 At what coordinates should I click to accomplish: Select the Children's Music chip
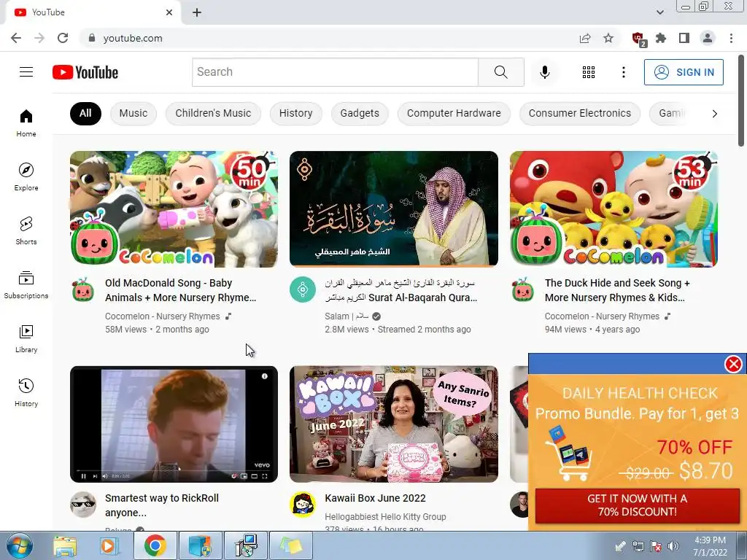coord(213,113)
